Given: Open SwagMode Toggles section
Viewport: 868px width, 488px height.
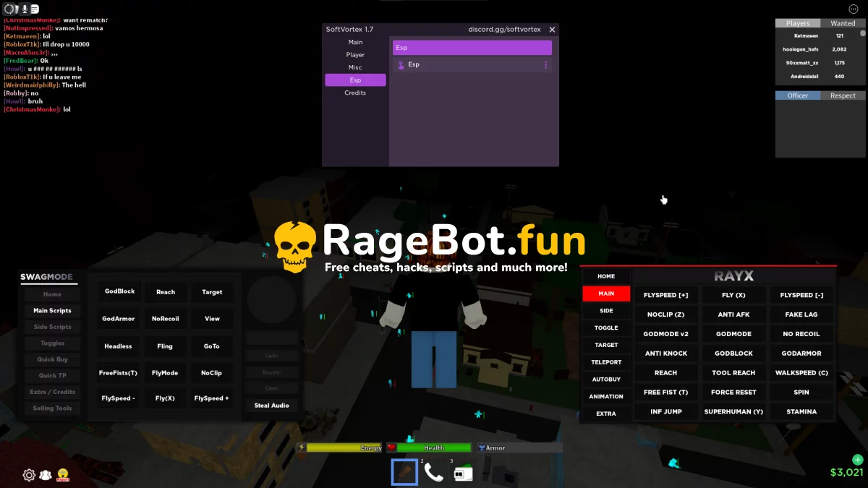Looking at the screenshot, I should 52,343.
